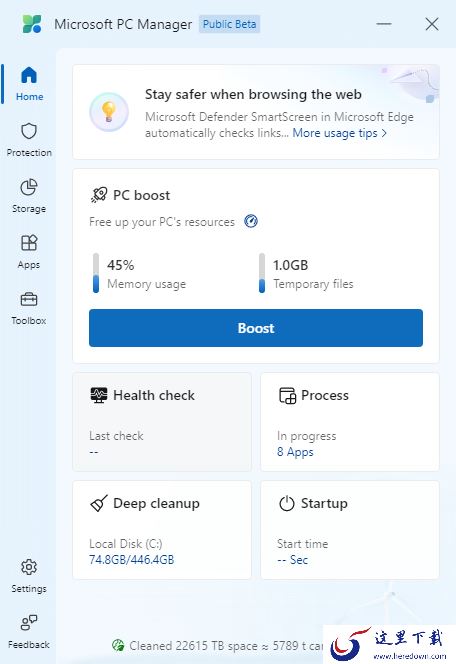
Task: Open the Toolbox briefcase icon
Action: [x=29, y=299]
